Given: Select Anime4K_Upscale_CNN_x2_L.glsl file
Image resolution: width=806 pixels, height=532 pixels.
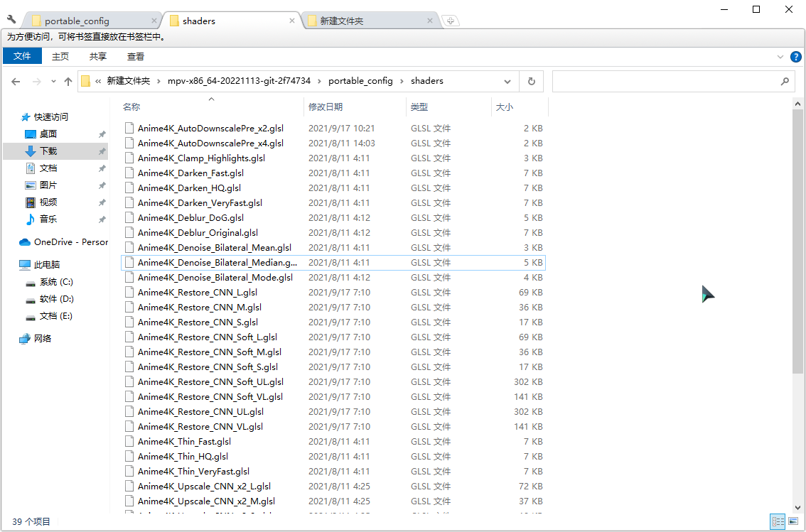Looking at the screenshot, I should pos(333,487).
